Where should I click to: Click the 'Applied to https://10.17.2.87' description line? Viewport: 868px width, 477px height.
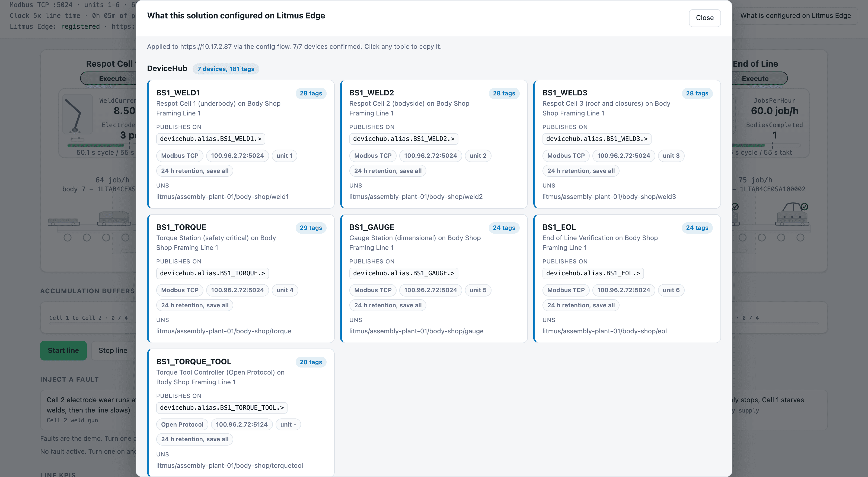pyautogui.click(x=294, y=46)
